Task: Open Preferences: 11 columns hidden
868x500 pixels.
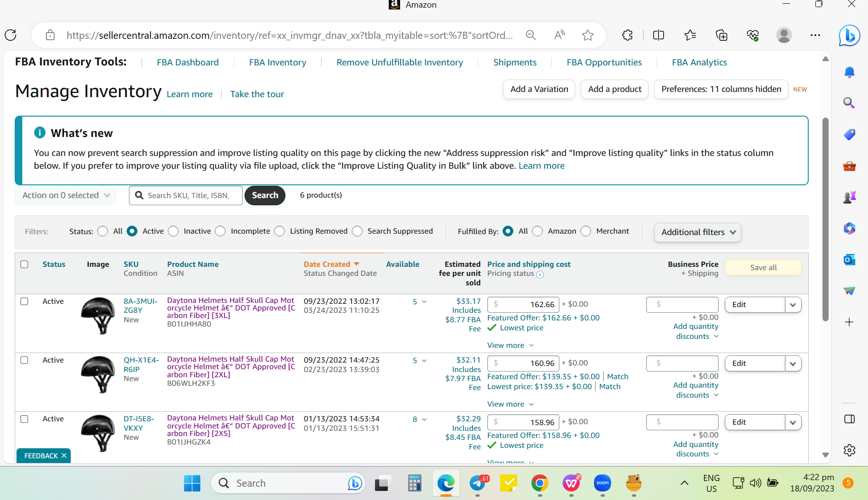Action: pos(721,89)
